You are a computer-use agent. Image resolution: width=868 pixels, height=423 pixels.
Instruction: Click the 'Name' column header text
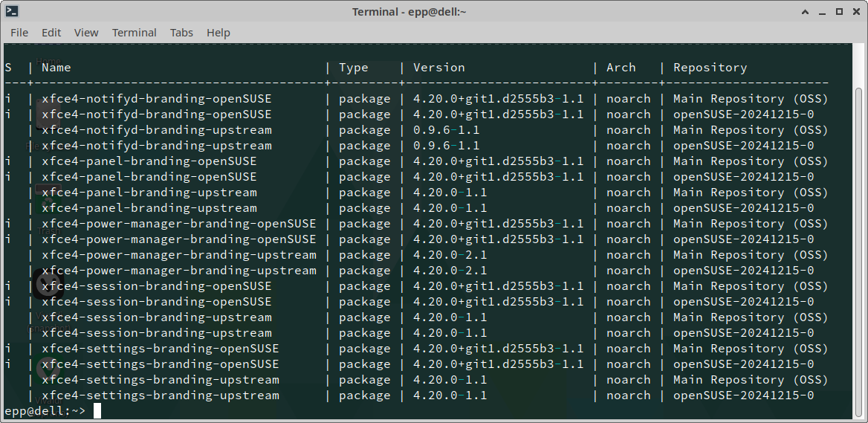tap(56, 68)
